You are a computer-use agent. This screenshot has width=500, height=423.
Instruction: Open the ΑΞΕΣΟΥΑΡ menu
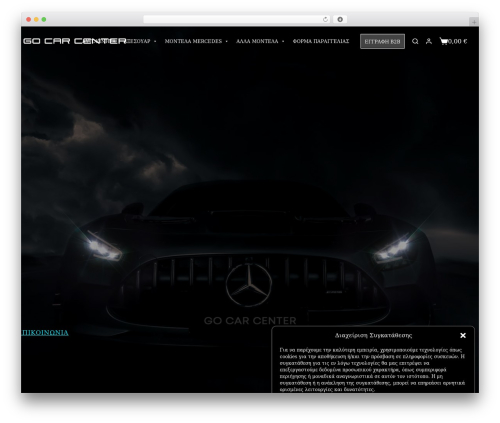138,41
